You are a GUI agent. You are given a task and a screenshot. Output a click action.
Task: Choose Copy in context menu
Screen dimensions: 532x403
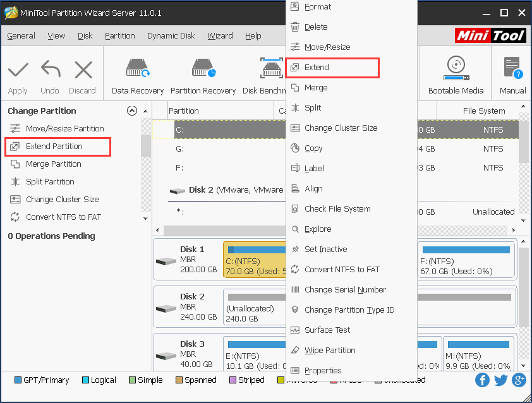(x=351, y=148)
